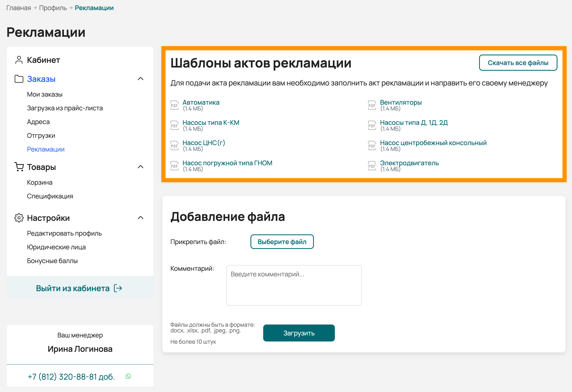Open the Корзина page
Viewport: 572px width, 392px height.
click(x=40, y=182)
